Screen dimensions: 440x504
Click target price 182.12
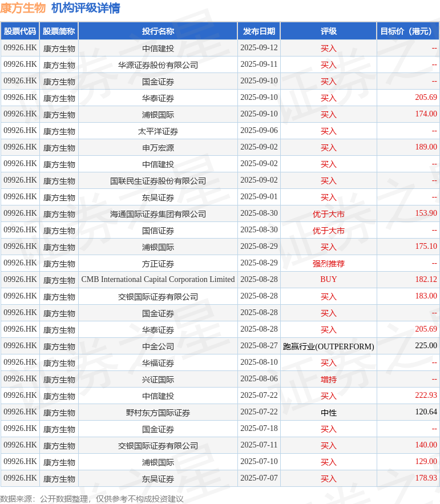click(x=426, y=279)
